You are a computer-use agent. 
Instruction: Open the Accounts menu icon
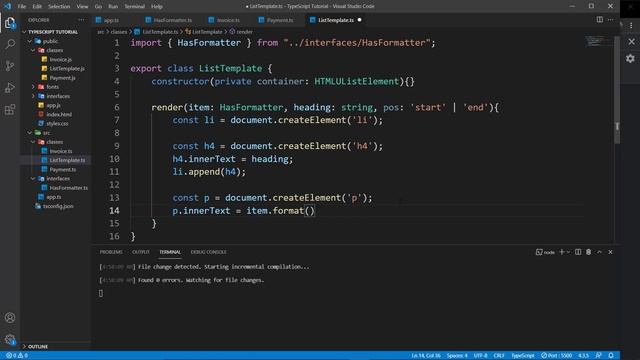pos(10,318)
